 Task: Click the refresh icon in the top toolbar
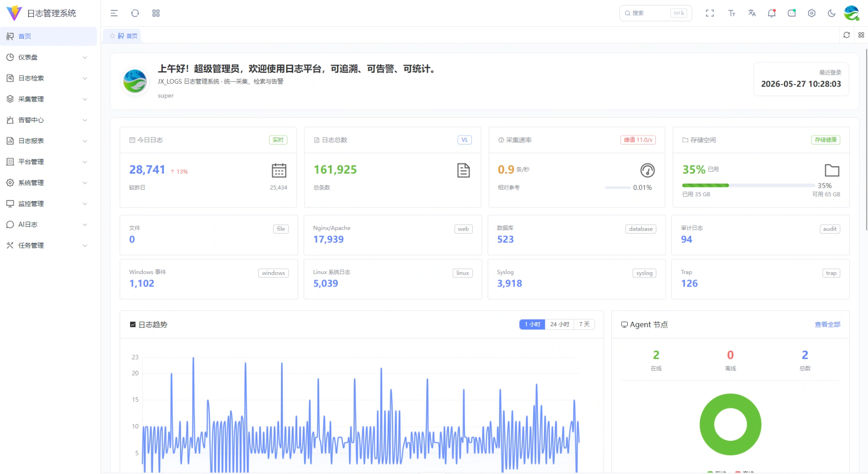[135, 13]
